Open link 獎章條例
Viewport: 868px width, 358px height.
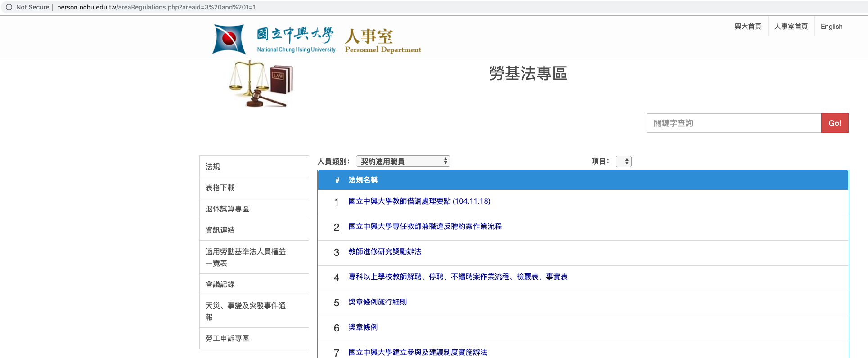[x=363, y=327]
